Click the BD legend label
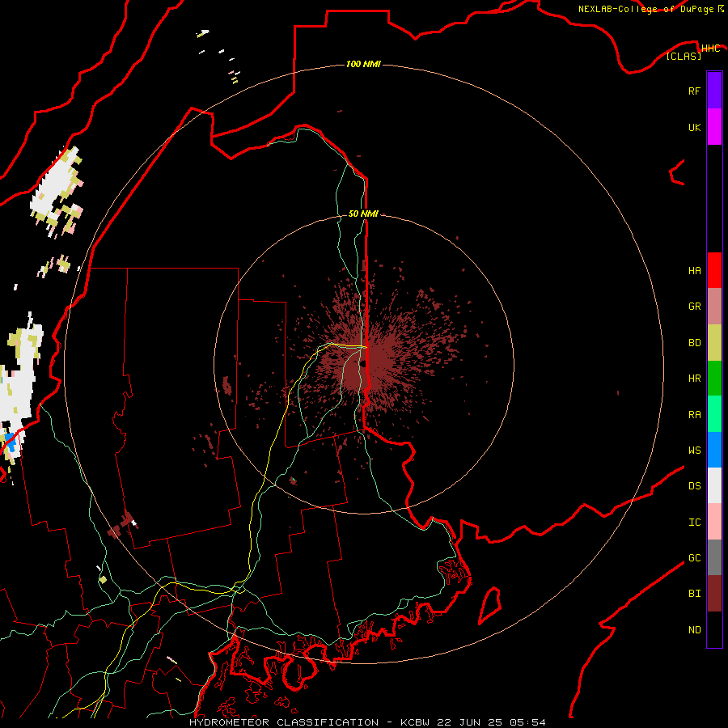The image size is (728, 728). click(694, 343)
